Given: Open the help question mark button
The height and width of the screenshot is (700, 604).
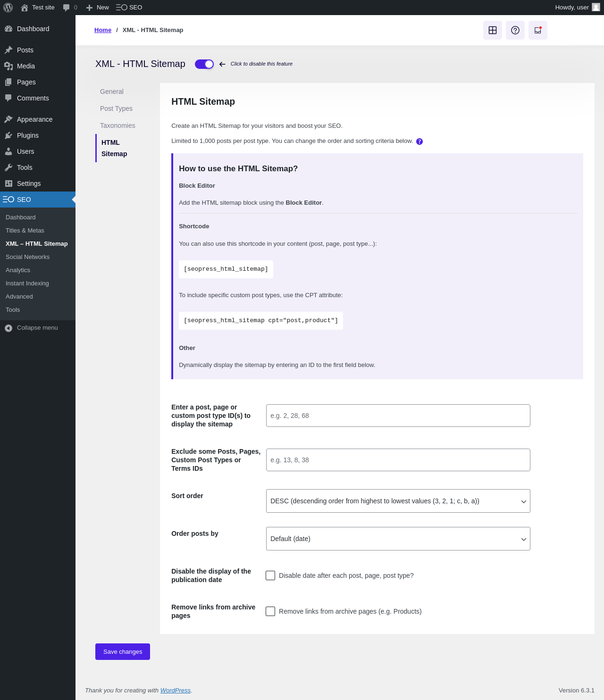Looking at the screenshot, I should click(x=515, y=30).
